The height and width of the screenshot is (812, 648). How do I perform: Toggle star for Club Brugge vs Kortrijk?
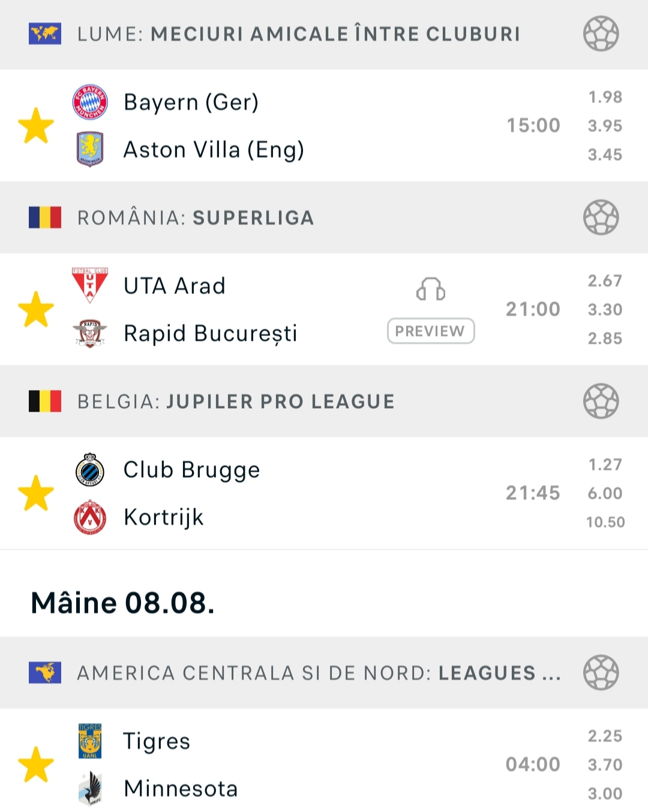[36, 493]
